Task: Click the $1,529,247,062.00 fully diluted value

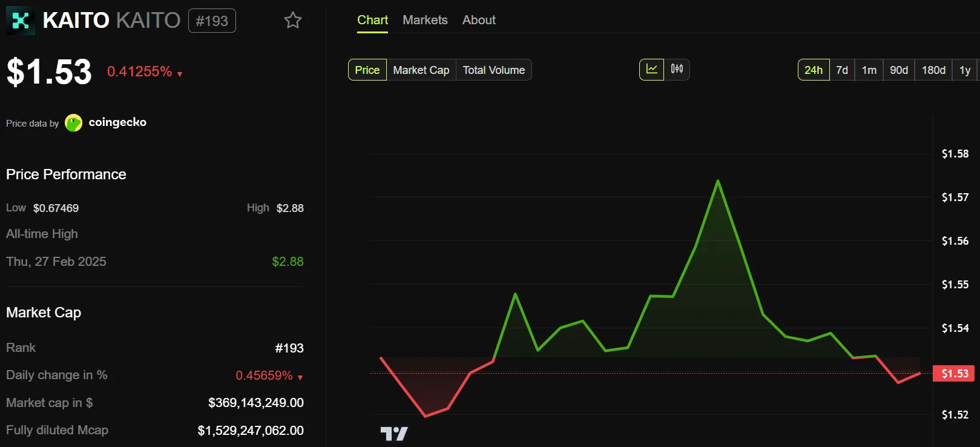Action: tap(251, 431)
